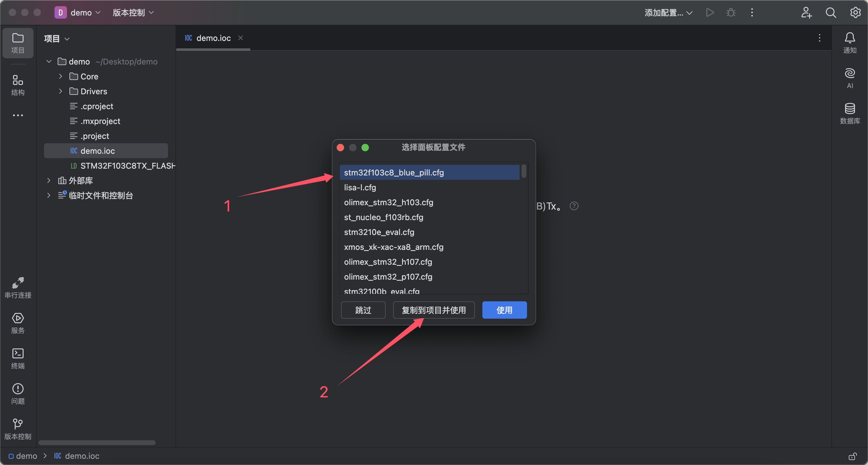
Task: Click the dialog list scrollbar thumb
Action: click(x=524, y=171)
